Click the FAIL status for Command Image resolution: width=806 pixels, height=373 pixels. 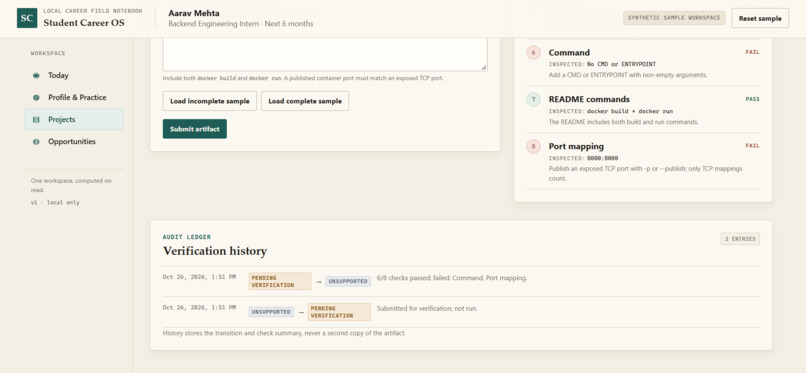point(753,52)
